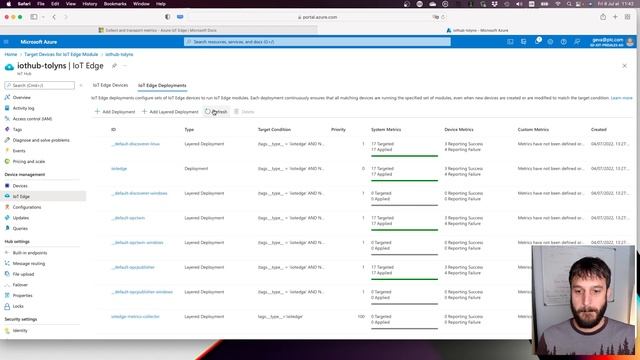Click the user account avatar
Screen dimensions: 640x360
point(630,42)
